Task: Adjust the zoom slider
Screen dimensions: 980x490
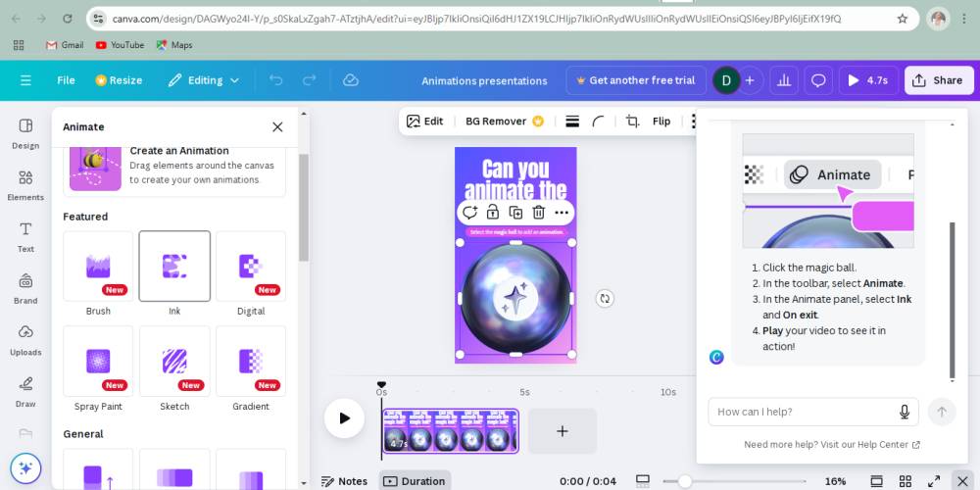Action: (685, 481)
